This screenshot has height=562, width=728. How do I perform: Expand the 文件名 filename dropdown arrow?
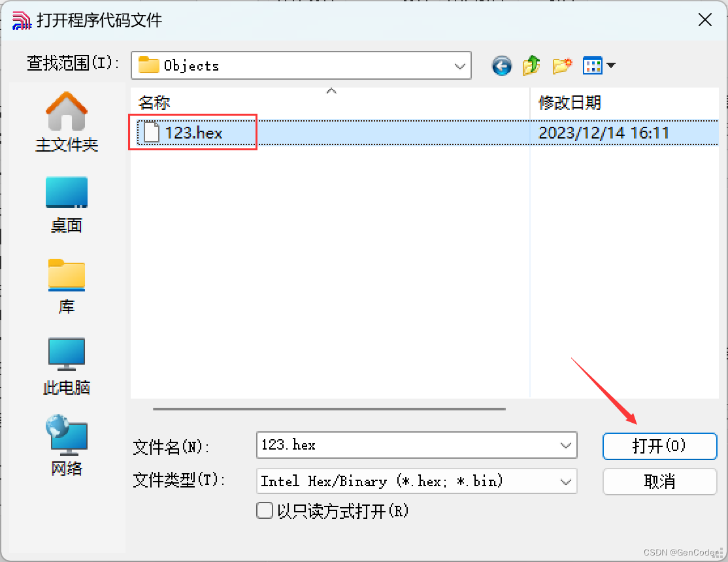pyautogui.click(x=565, y=446)
